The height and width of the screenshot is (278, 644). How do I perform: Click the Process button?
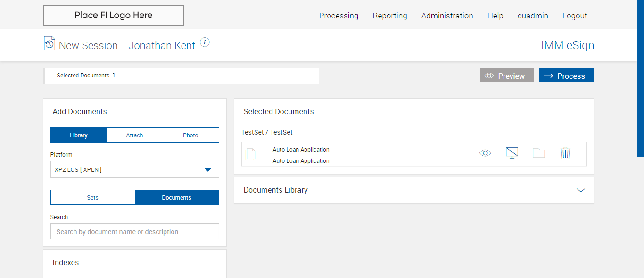coord(566,76)
